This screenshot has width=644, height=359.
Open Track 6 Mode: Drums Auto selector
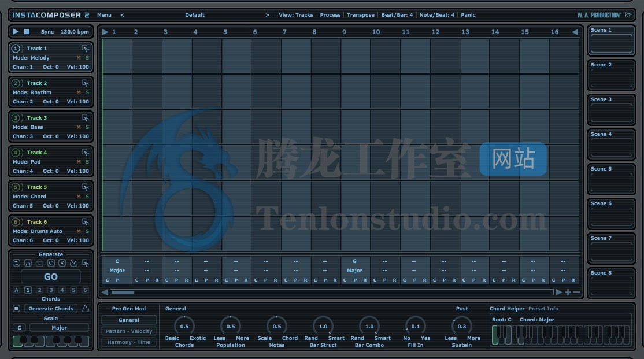coord(38,232)
